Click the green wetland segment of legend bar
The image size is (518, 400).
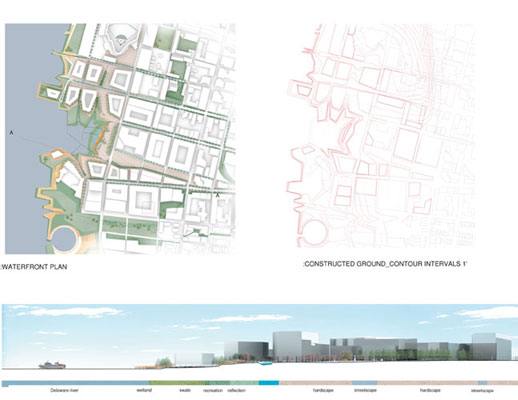[x=176, y=383]
